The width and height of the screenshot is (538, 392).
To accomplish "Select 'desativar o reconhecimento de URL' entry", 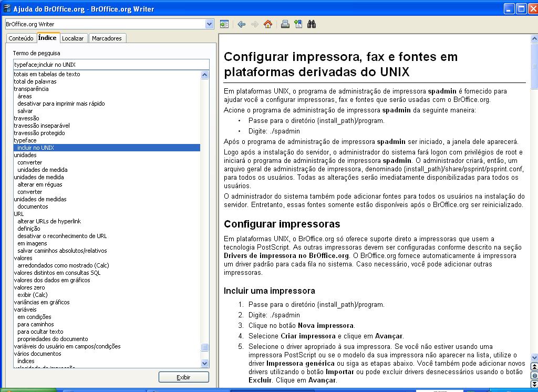I will [62, 236].
